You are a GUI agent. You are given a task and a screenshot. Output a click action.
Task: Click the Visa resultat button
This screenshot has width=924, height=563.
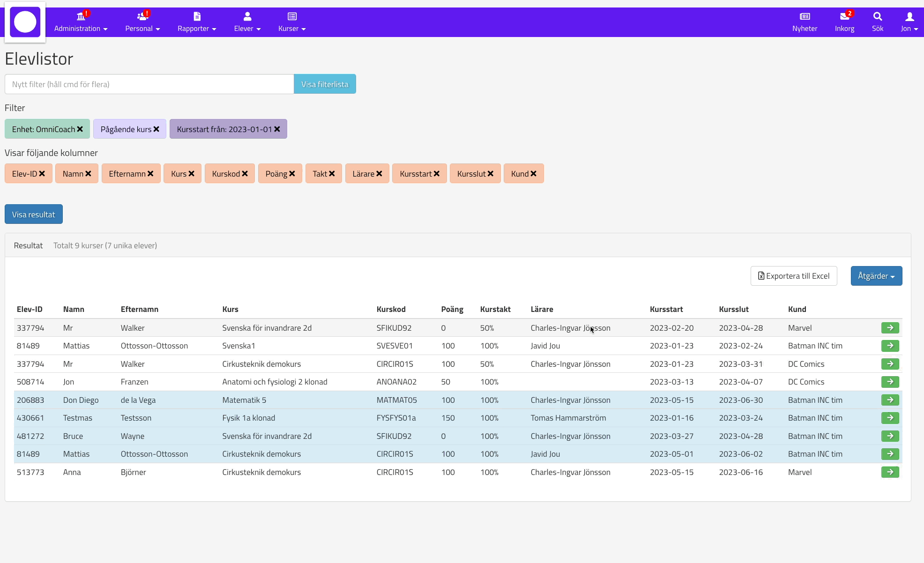(34, 215)
